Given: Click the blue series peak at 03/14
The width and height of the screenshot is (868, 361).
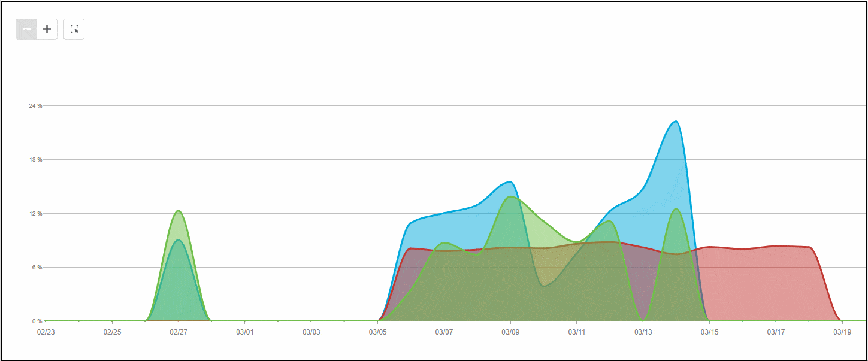Looking at the screenshot, I should coord(676,122).
